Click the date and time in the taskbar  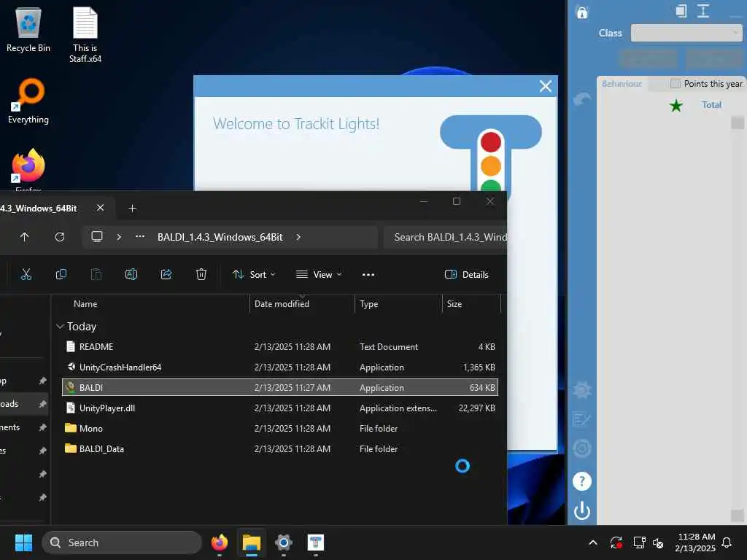tap(695, 542)
